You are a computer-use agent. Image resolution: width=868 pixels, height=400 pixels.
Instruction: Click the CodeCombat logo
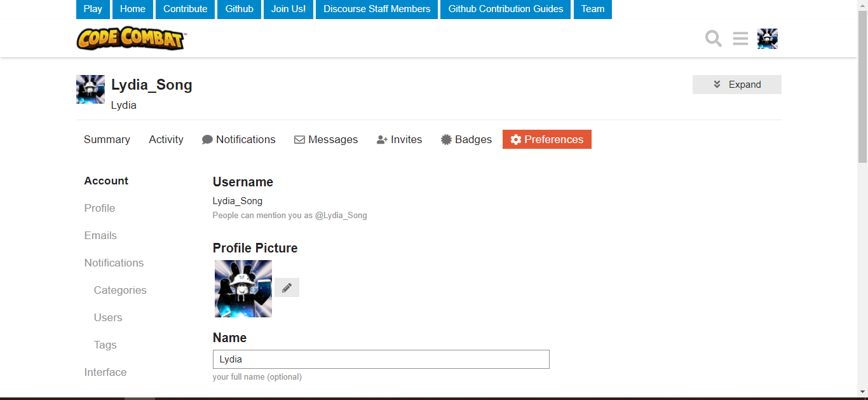pyautogui.click(x=131, y=38)
